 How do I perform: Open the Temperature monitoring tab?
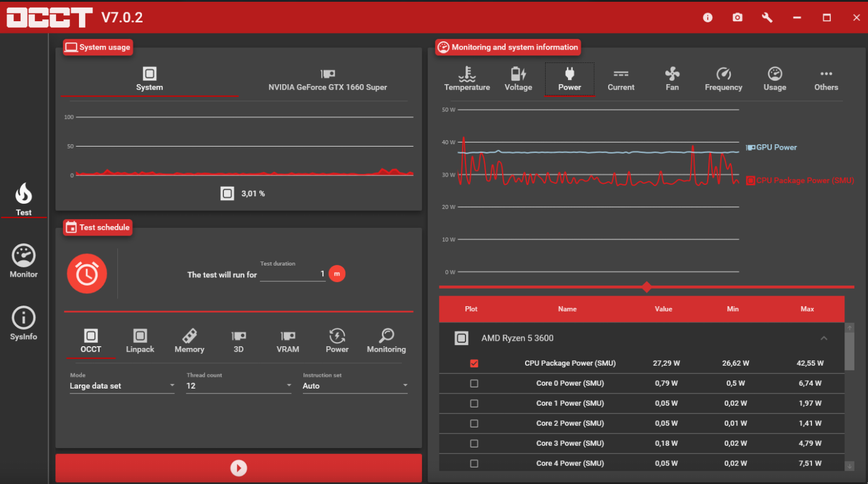click(x=467, y=79)
